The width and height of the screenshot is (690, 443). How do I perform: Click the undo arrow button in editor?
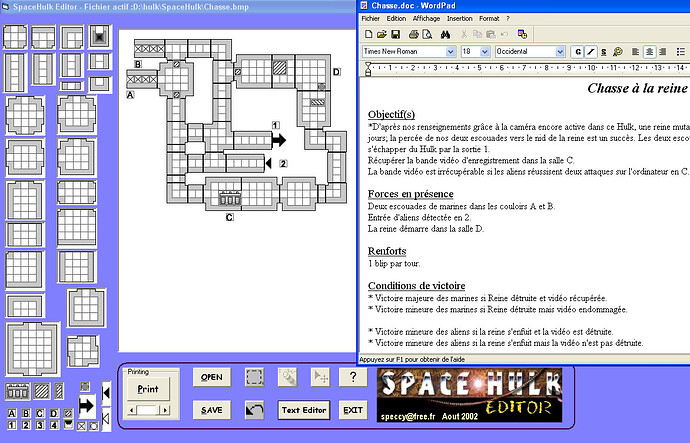[x=255, y=410]
